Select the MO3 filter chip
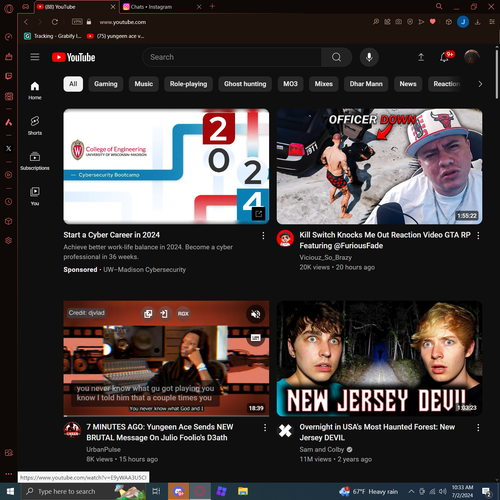Viewport: 500px width, 500px height. [290, 84]
